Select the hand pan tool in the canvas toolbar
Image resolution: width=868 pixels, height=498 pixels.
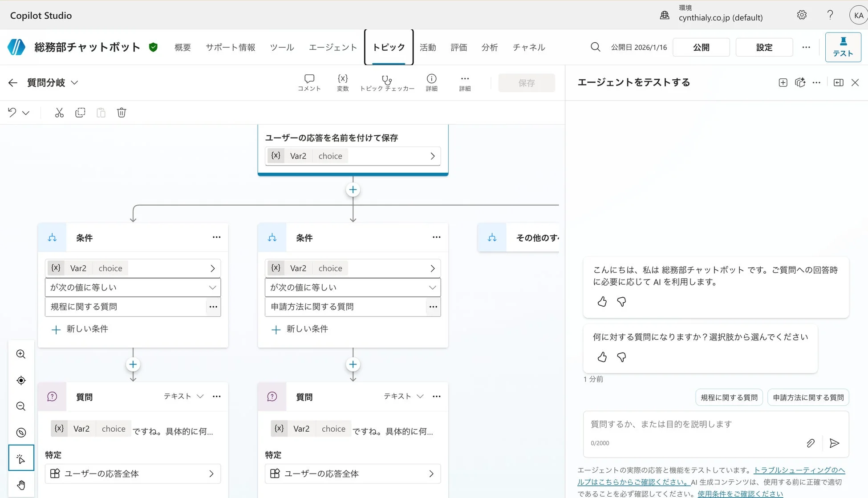[20, 485]
